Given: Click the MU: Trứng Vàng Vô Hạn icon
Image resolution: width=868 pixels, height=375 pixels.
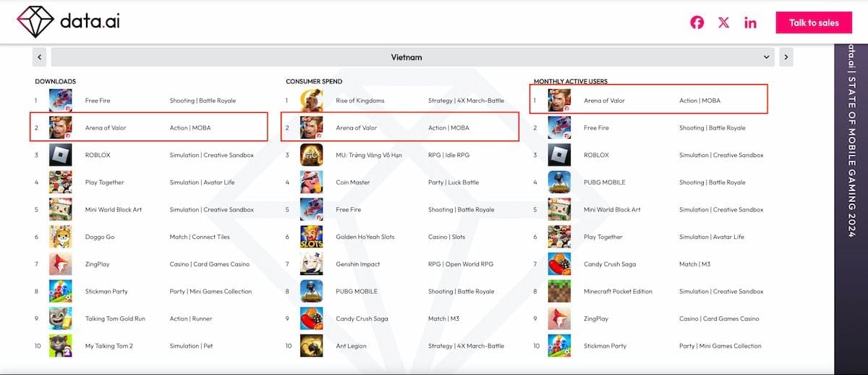Looking at the screenshot, I should coord(312,155).
